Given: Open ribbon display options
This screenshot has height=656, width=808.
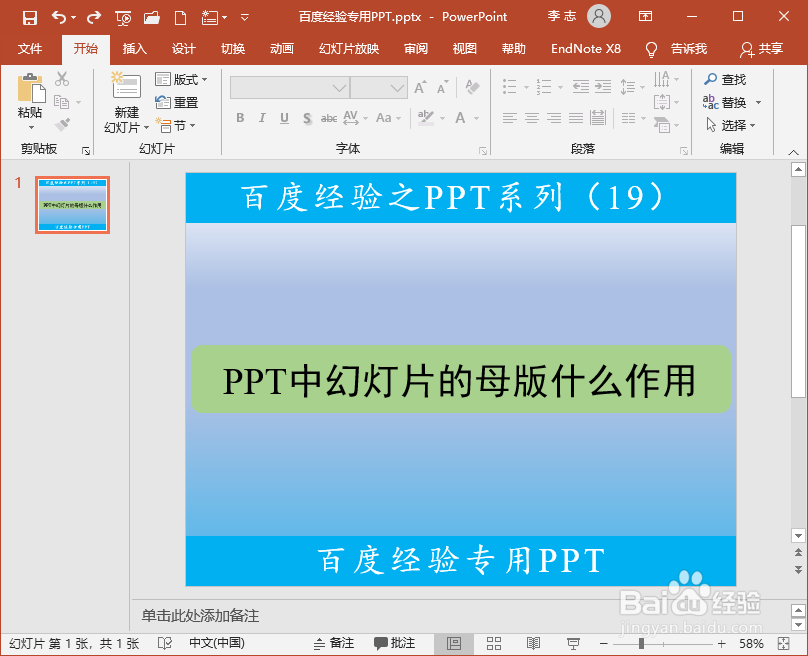Looking at the screenshot, I should tap(645, 16).
